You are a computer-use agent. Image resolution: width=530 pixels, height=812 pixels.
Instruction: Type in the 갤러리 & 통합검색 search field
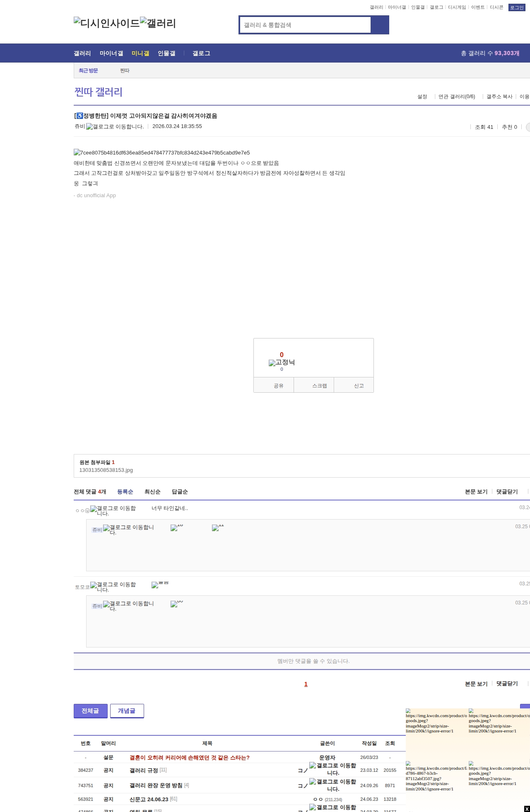[306, 25]
